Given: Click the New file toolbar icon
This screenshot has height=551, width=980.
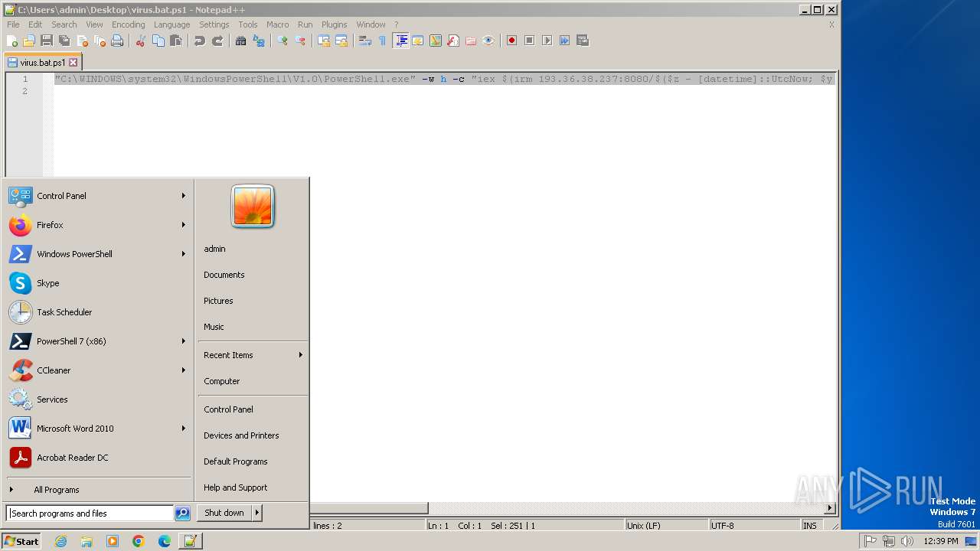Looking at the screenshot, I should click(11, 41).
